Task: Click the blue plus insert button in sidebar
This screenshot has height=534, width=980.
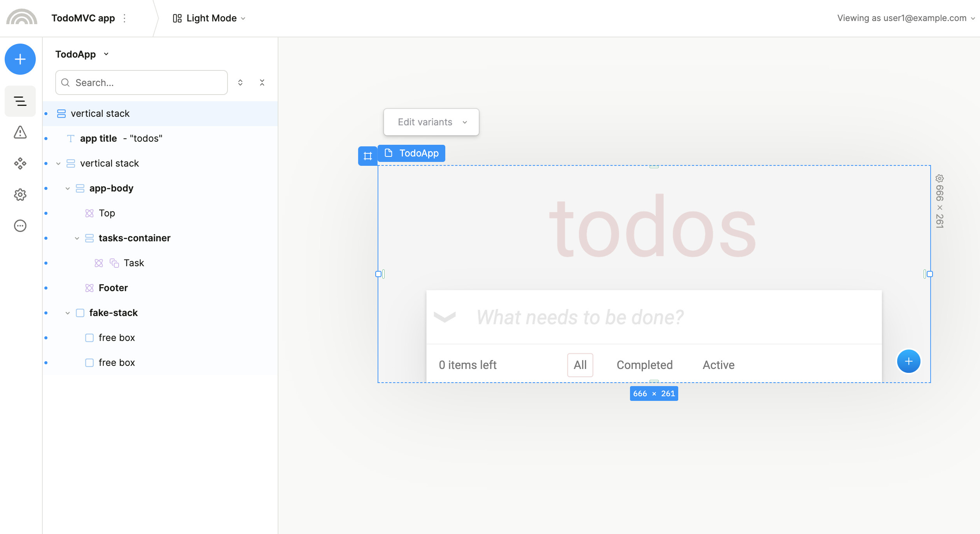Action: tap(20, 59)
